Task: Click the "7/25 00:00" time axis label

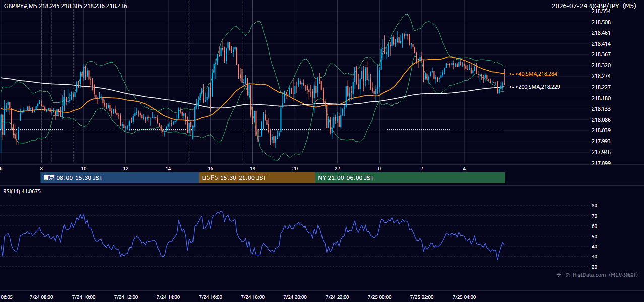Action: pos(379,297)
